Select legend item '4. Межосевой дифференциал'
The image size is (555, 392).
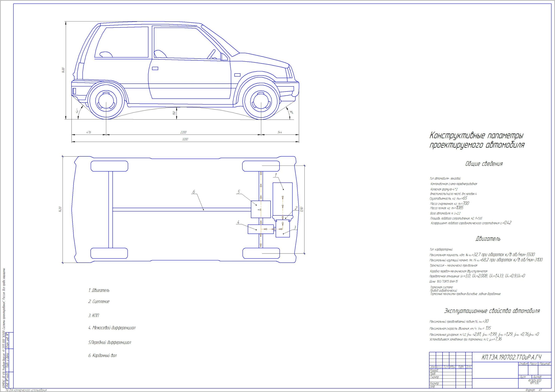(x=112, y=328)
